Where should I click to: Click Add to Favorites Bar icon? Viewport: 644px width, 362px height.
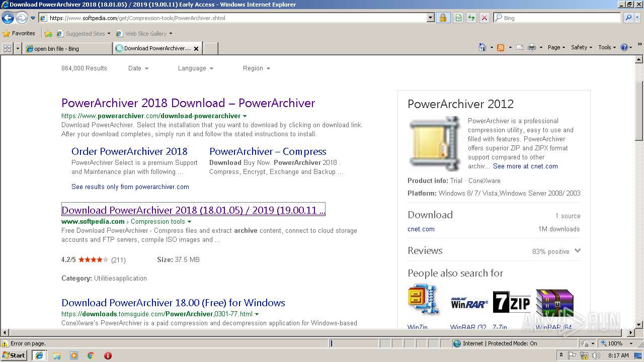tap(48, 34)
